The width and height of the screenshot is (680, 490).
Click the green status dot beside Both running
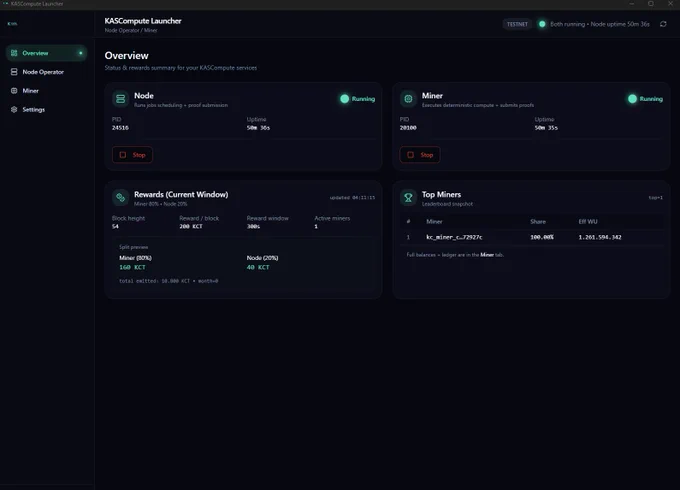(542, 24)
